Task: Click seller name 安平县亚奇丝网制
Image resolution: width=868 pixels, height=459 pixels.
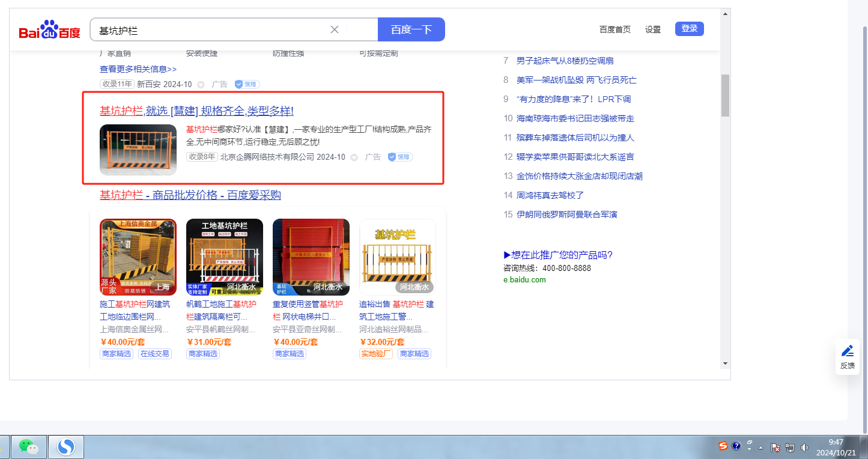Action: coord(308,330)
